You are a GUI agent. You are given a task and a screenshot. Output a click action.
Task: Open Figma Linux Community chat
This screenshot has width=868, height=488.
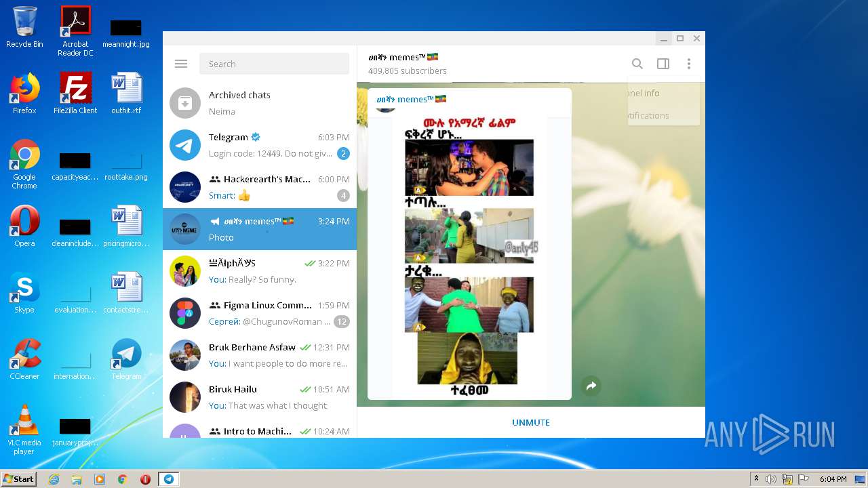click(x=260, y=313)
